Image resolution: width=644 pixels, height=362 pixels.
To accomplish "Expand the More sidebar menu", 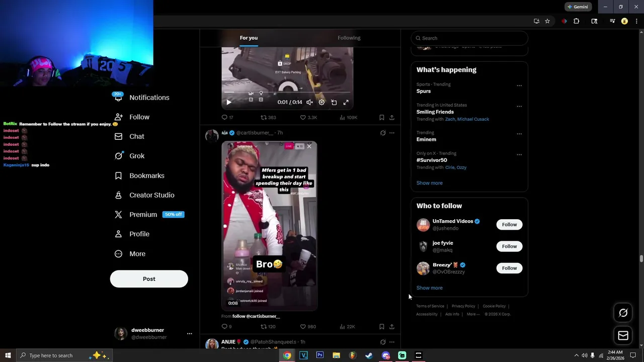I will coord(130,254).
